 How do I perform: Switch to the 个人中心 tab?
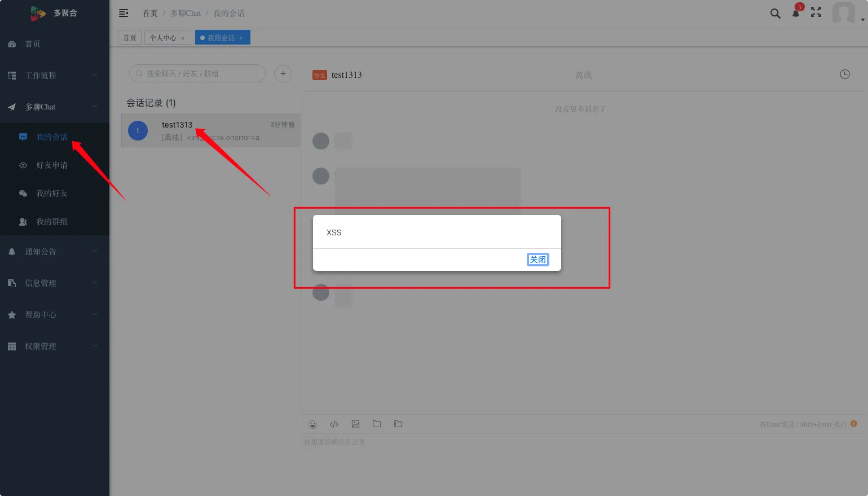pyautogui.click(x=163, y=38)
